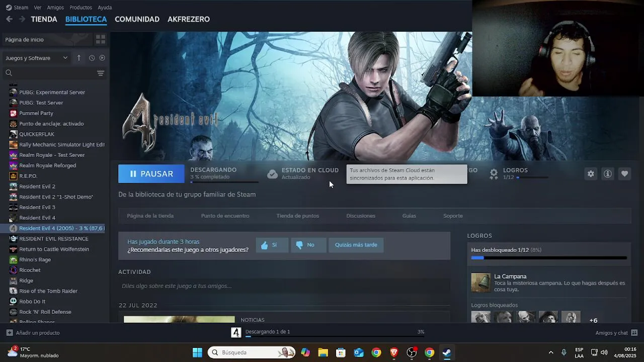This screenshot has width=644, height=362.
Task: Click the Logros gear icon
Action: pyautogui.click(x=494, y=173)
